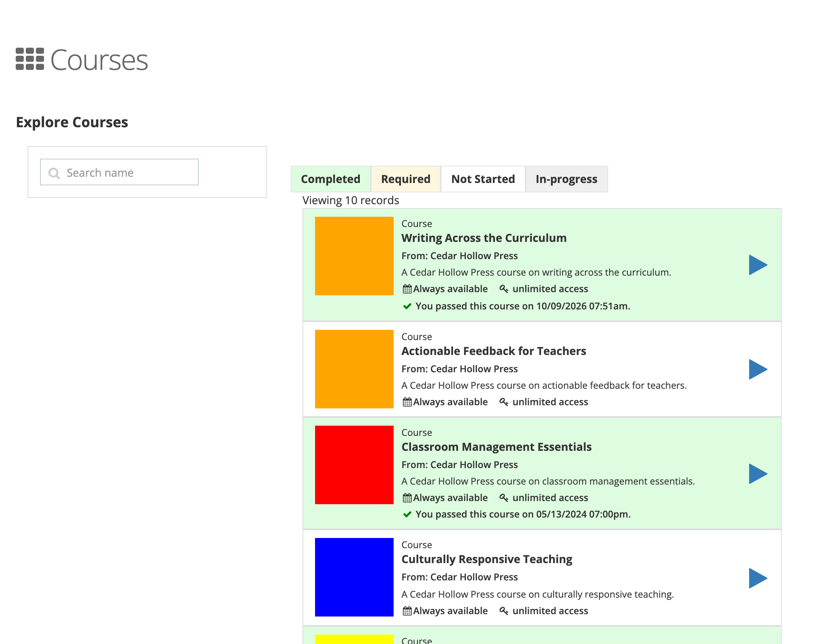Click calendar icon in Actionable Feedback card

pyautogui.click(x=407, y=402)
